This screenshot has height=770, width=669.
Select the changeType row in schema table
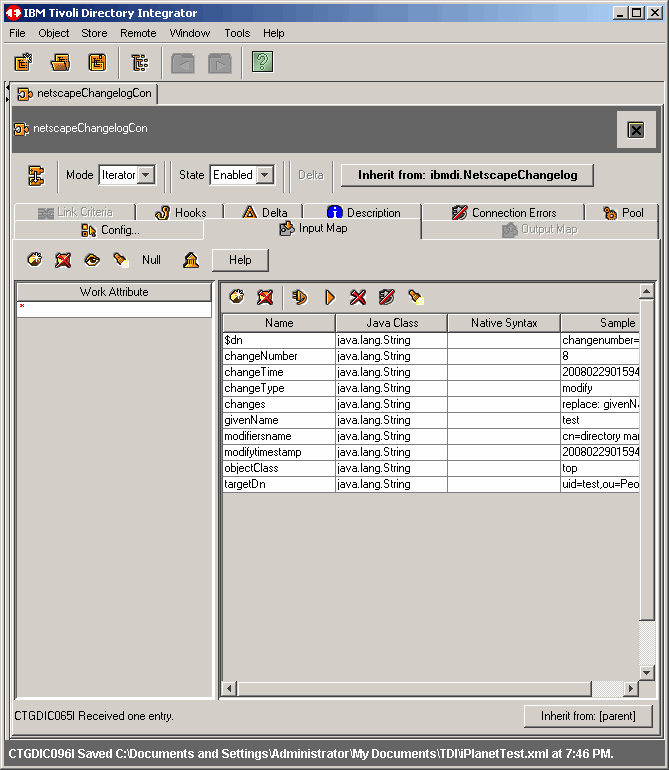278,388
